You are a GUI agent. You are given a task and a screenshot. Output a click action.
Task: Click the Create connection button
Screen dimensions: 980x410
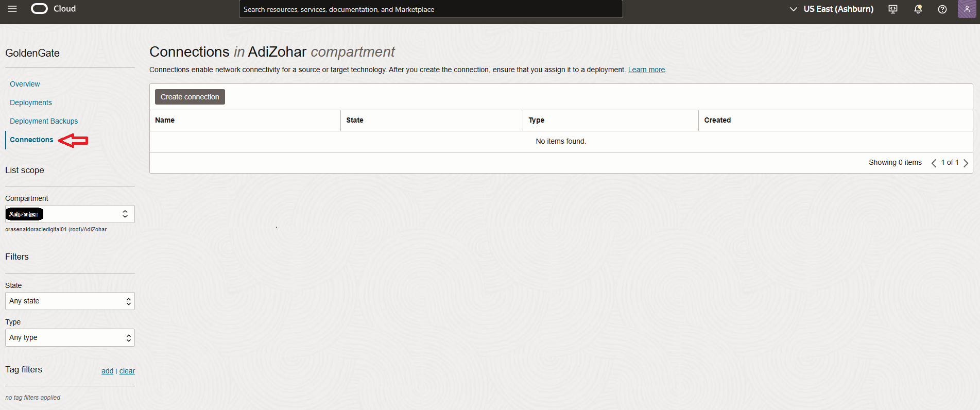tap(190, 97)
